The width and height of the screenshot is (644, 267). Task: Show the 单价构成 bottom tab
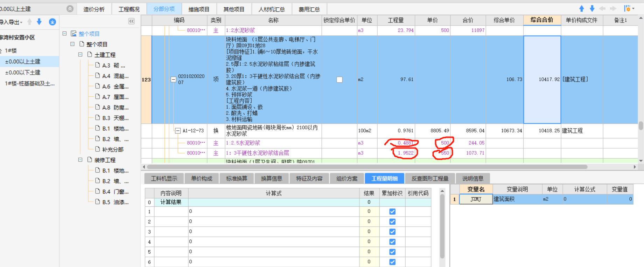click(x=202, y=178)
